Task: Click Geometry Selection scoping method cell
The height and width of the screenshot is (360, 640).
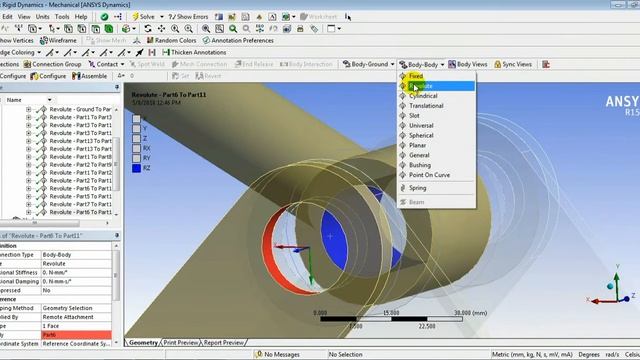Action: (x=76, y=308)
